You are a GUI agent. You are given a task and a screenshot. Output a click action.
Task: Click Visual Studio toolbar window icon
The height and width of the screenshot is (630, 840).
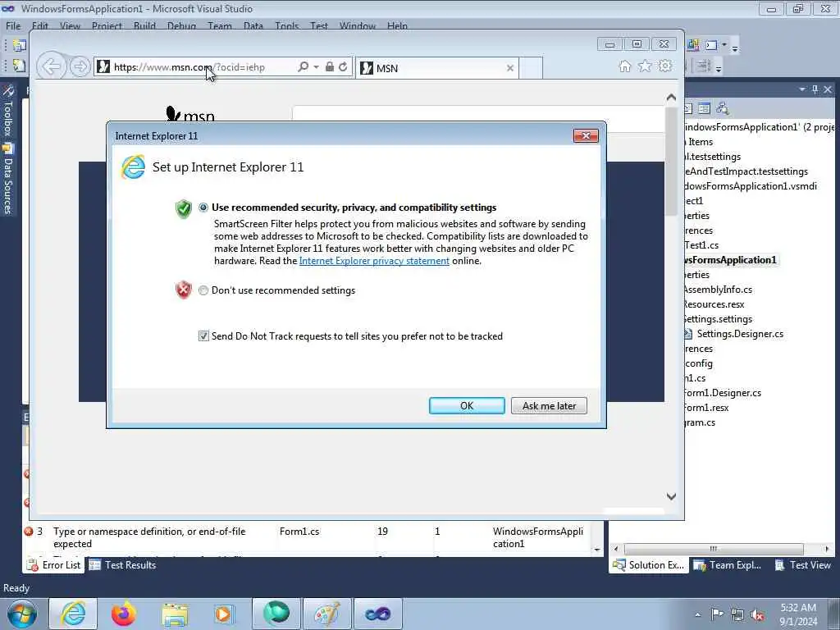coord(711,45)
